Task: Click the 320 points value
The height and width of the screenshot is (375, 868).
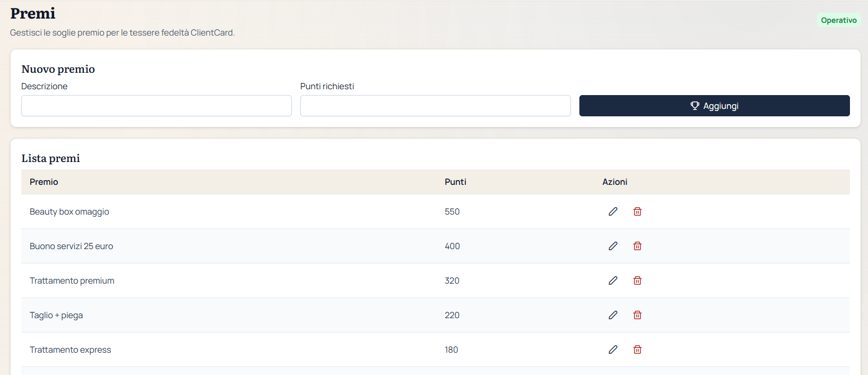Action: click(452, 280)
